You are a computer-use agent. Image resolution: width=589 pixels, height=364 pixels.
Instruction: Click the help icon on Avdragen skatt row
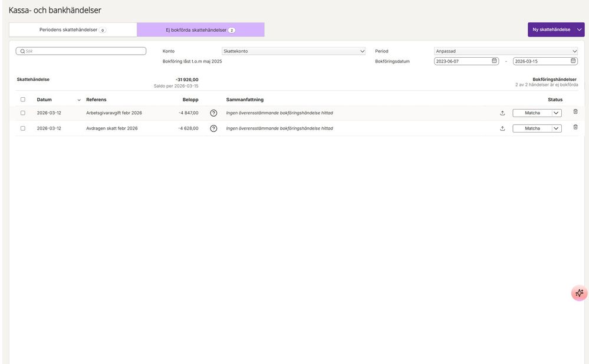tap(213, 128)
